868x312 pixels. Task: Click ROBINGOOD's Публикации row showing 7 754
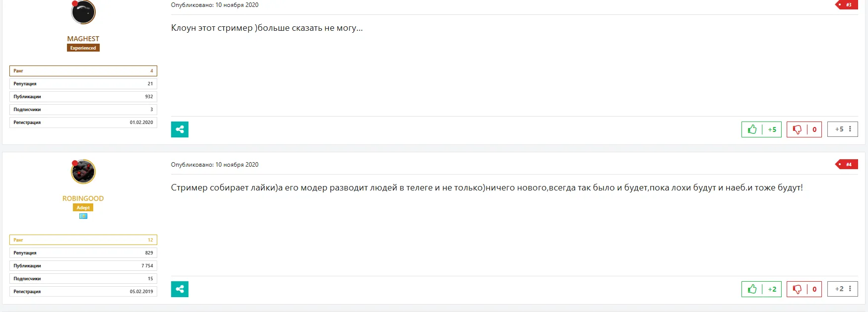[83, 266]
